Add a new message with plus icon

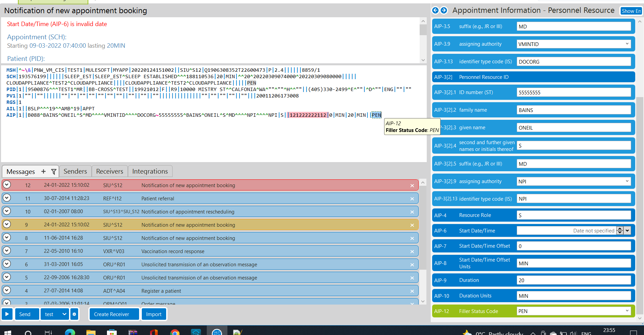tap(43, 172)
